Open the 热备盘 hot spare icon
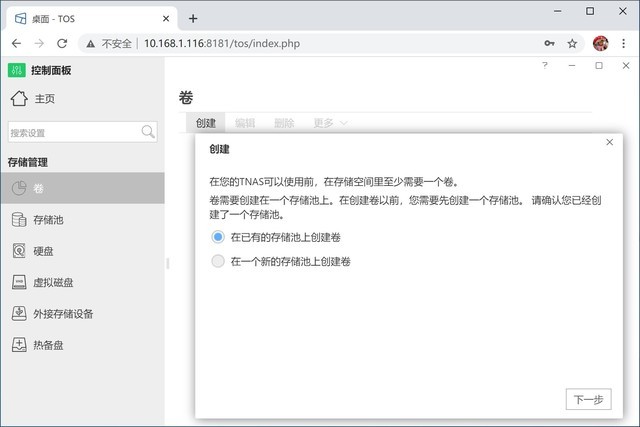640x427 pixels. point(19,345)
